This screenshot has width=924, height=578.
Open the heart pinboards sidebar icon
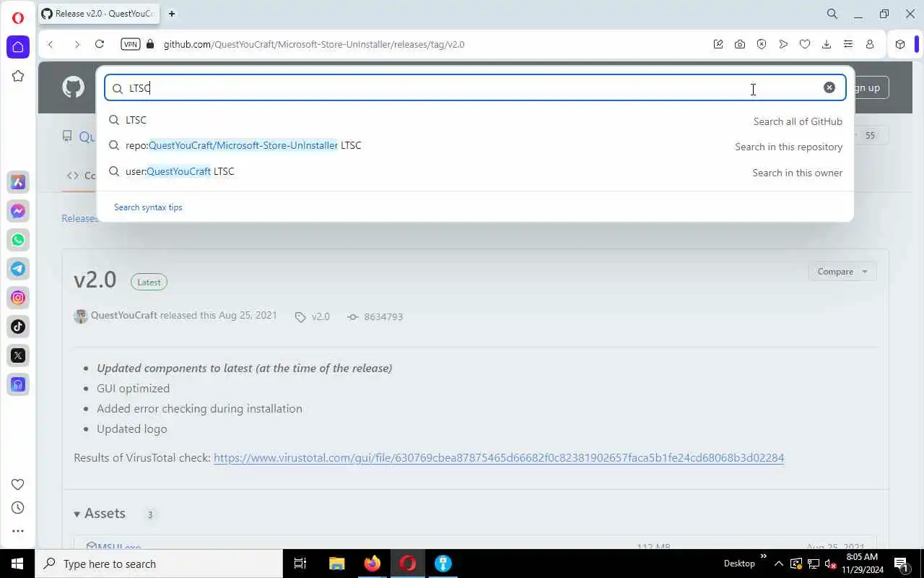18,484
